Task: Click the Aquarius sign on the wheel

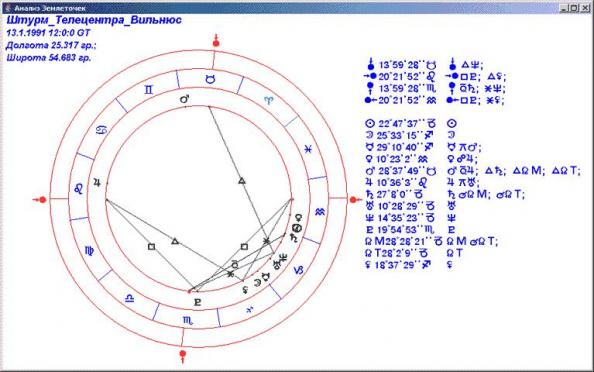Action: (320, 212)
